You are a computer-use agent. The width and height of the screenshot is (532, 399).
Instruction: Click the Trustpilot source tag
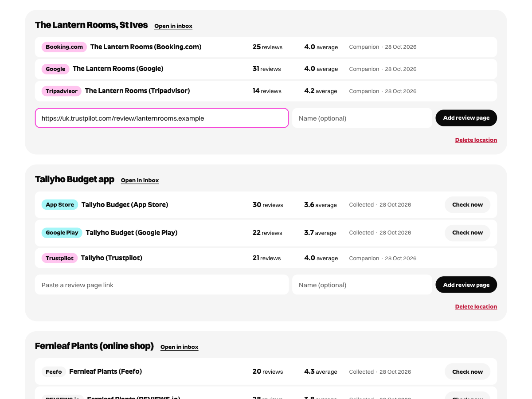tap(59, 258)
